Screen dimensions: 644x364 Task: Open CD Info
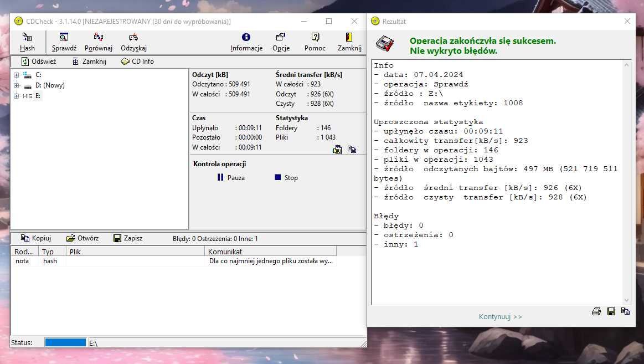point(137,61)
